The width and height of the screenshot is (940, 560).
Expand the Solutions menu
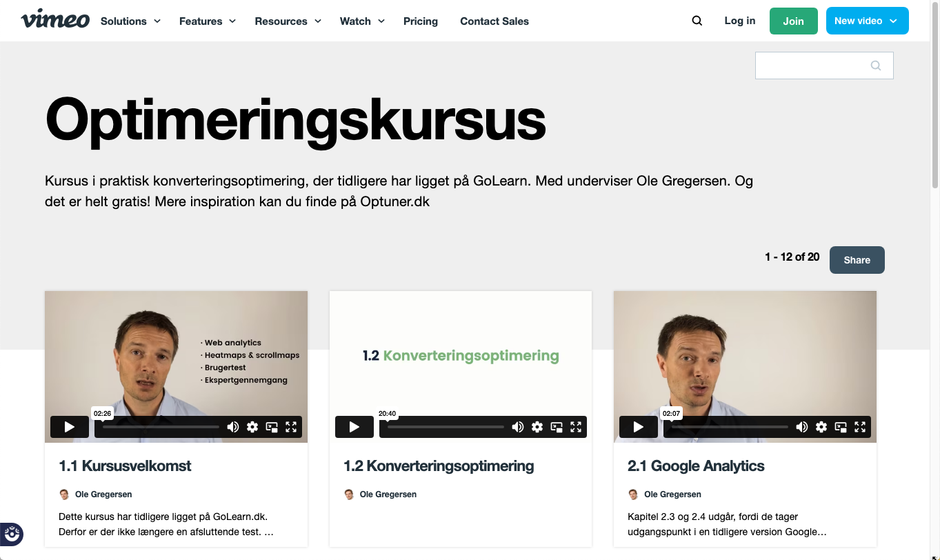click(130, 21)
